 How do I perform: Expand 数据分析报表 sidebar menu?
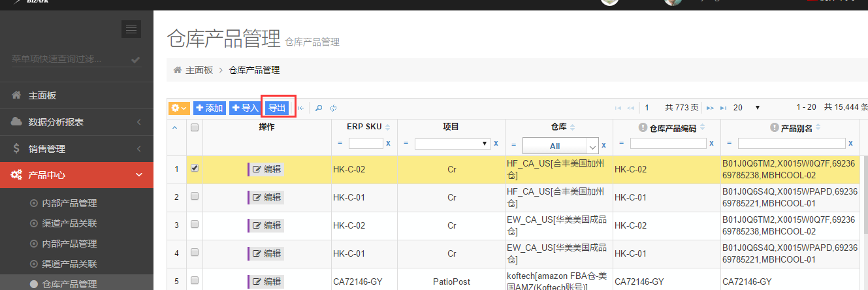pyautogui.click(x=76, y=122)
